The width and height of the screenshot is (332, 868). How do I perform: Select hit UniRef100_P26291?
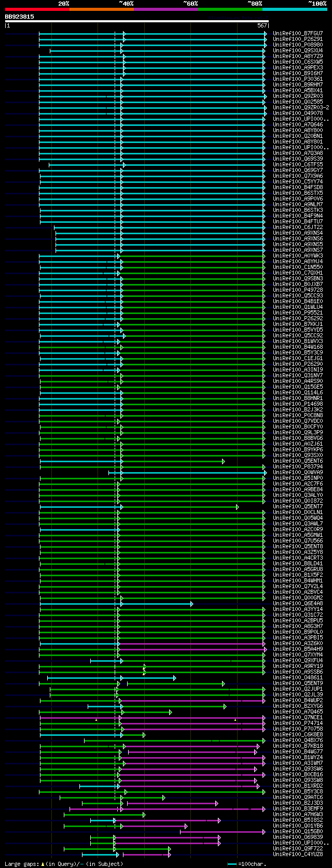(x=298, y=39)
